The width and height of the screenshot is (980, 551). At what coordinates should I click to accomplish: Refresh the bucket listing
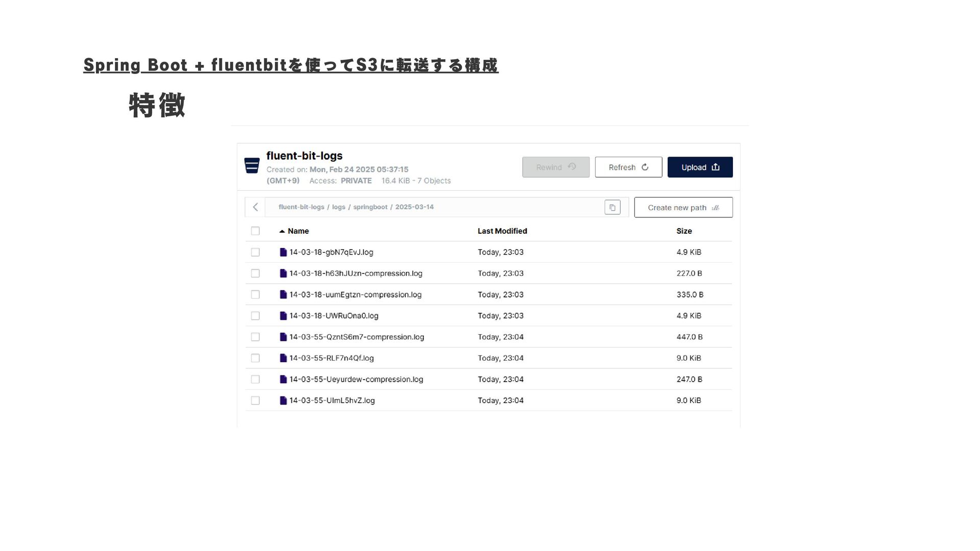tap(628, 167)
